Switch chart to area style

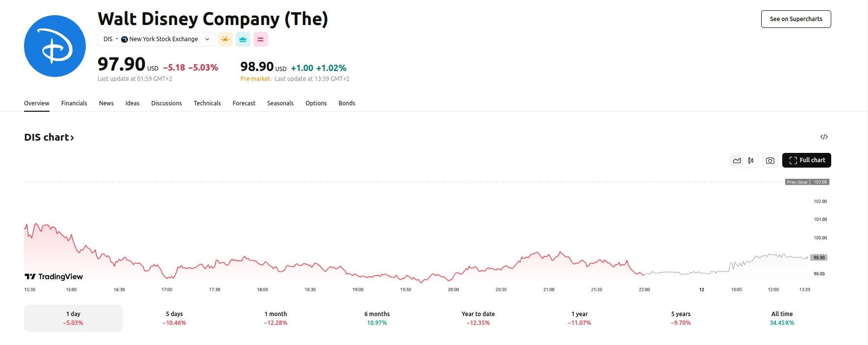(x=737, y=160)
